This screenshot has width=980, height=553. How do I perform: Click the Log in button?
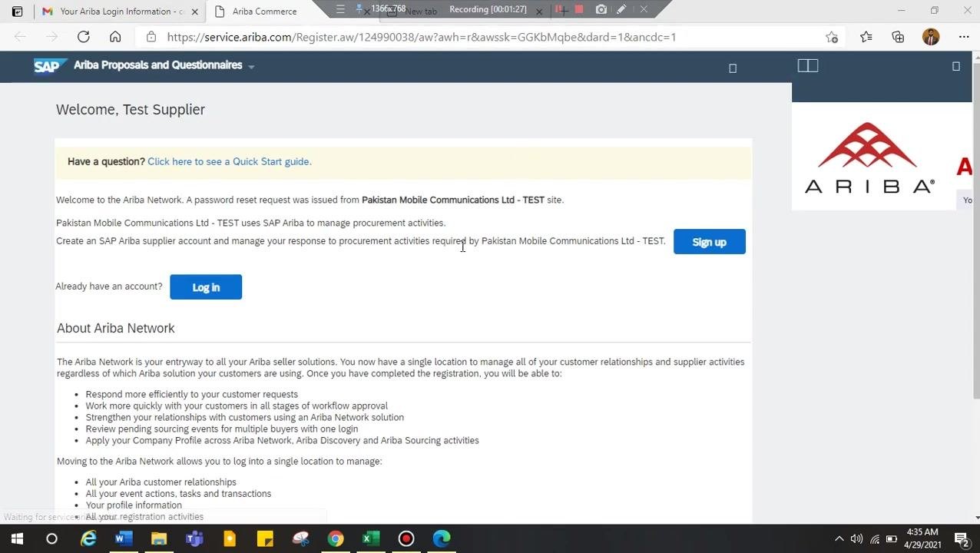[x=206, y=287]
